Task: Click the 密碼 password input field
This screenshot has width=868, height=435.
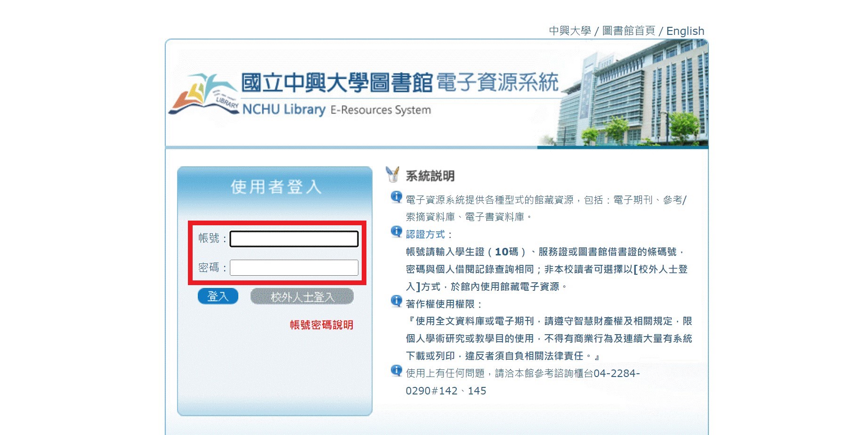Action: click(x=294, y=268)
